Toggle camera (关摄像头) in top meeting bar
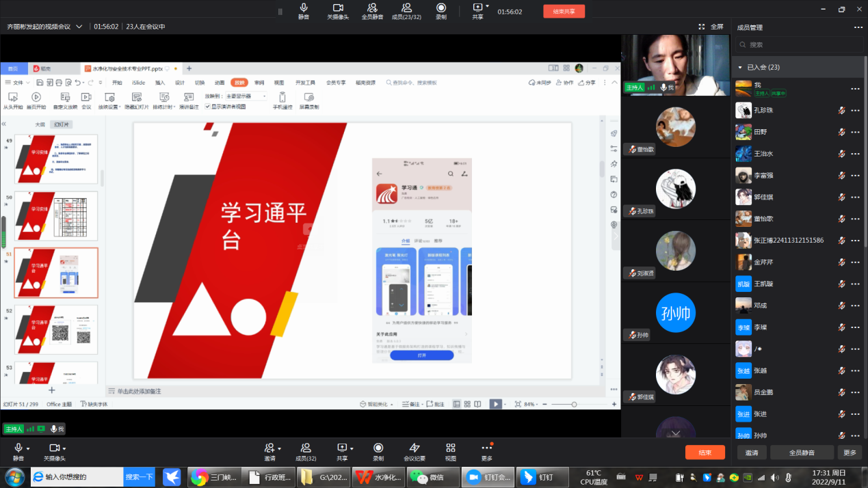Viewport: 868px width, 488px height. click(x=338, y=11)
